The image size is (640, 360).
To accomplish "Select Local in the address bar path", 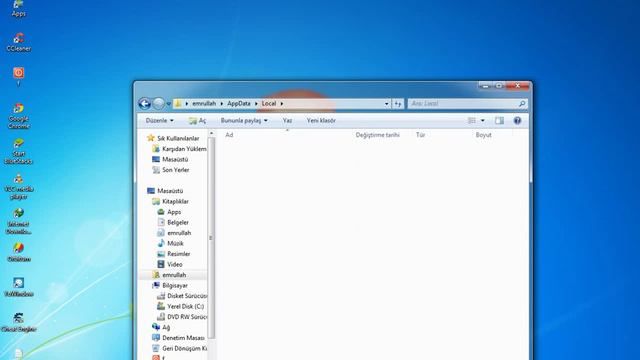I will coord(269,104).
